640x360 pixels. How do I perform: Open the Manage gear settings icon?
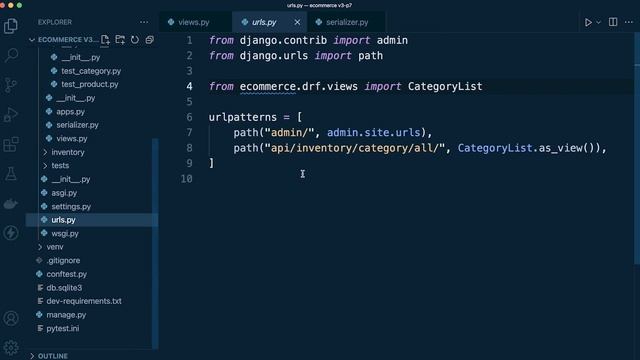(x=11, y=348)
